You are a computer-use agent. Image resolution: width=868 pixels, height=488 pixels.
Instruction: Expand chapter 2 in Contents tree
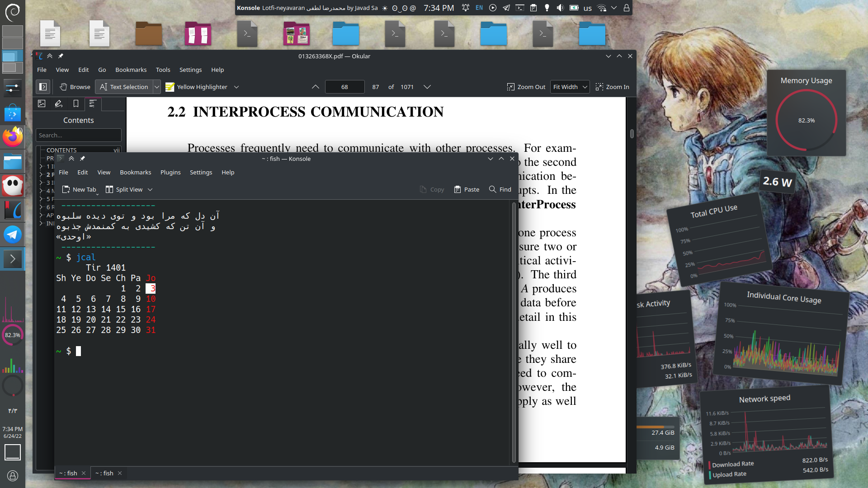pyautogui.click(x=41, y=174)
